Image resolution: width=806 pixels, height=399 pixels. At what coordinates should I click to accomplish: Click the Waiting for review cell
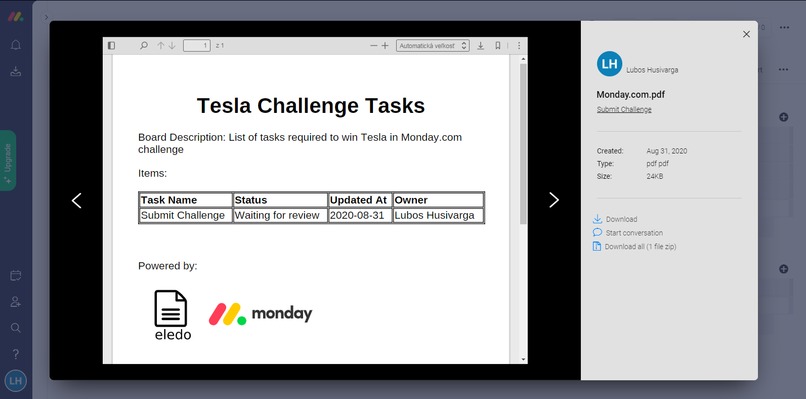(x=280, y=215)
